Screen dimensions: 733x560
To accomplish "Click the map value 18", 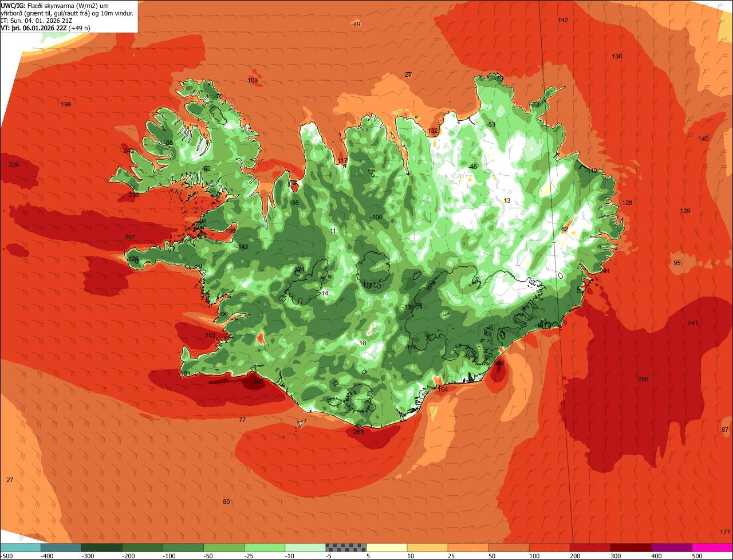I will [x=362, y=343].
